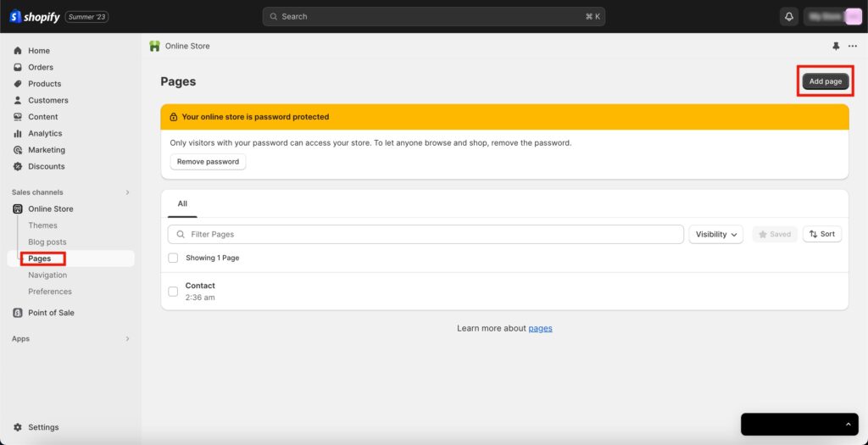
Task: Click the Apps label in sidebar
Action: pyautogui.click(x=20, y=338)
